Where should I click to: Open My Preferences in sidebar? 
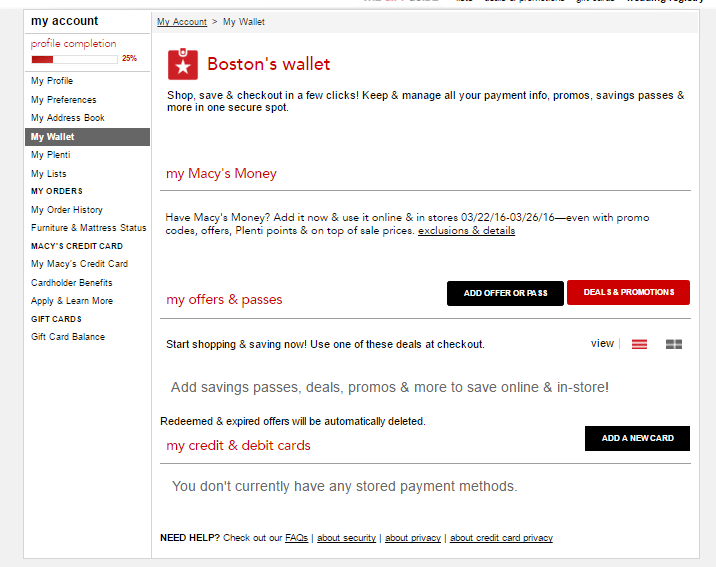coord(63,100)
